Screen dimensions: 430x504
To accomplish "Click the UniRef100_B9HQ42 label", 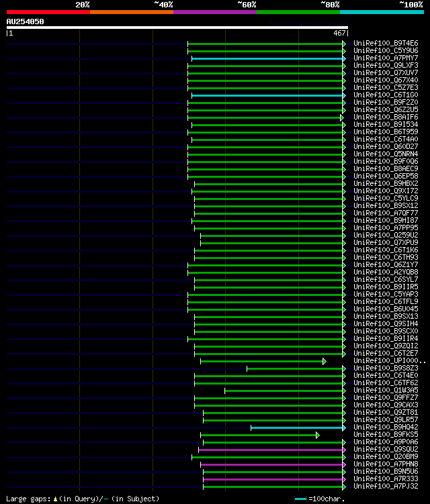I will pos(386,427).
